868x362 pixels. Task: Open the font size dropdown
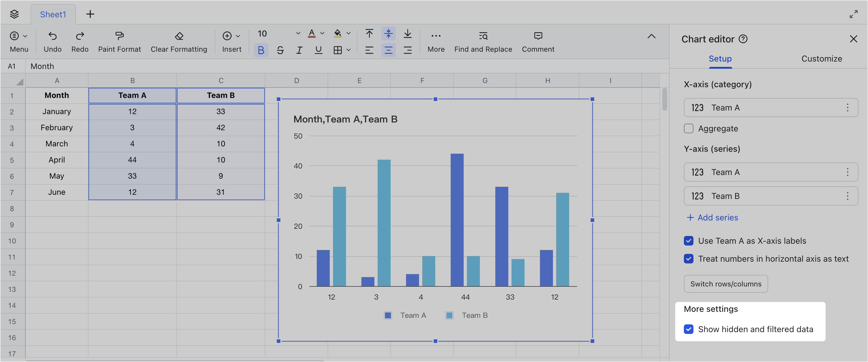point(298,33)
